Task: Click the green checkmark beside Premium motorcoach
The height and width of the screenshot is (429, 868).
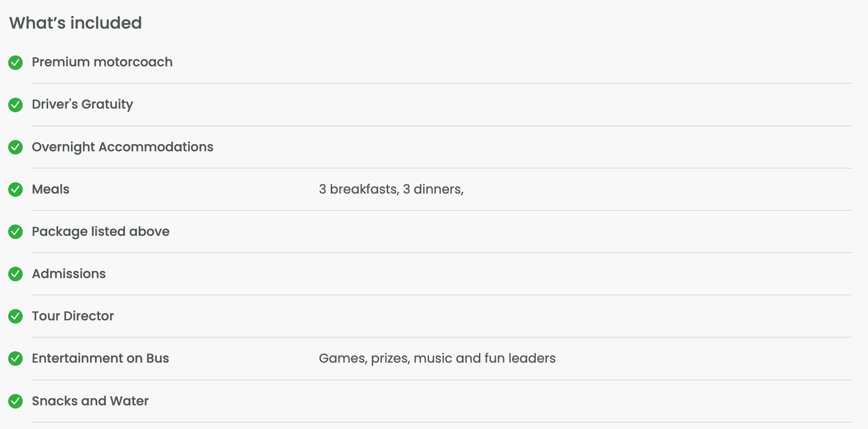Action: coord(15,63)
